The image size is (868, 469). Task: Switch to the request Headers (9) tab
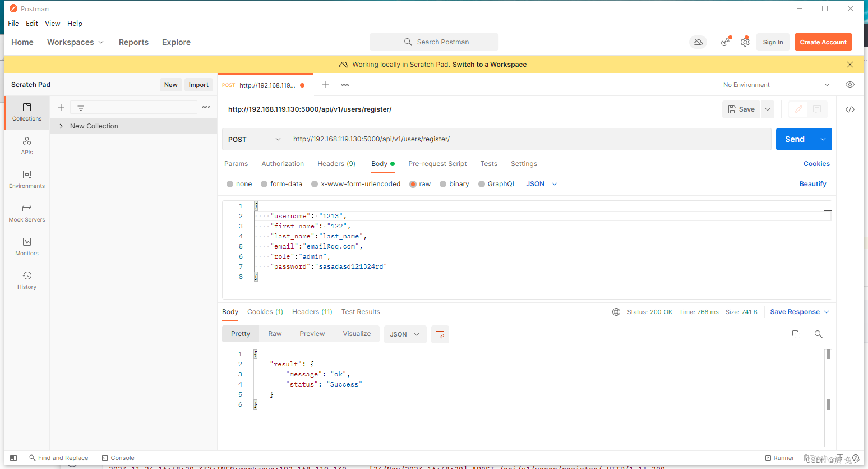[x=336, y=164]
